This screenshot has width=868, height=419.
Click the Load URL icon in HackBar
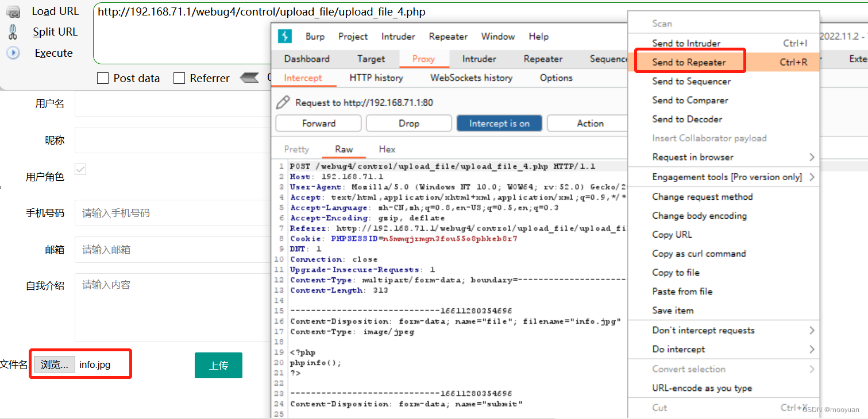[x=13, y=11]
